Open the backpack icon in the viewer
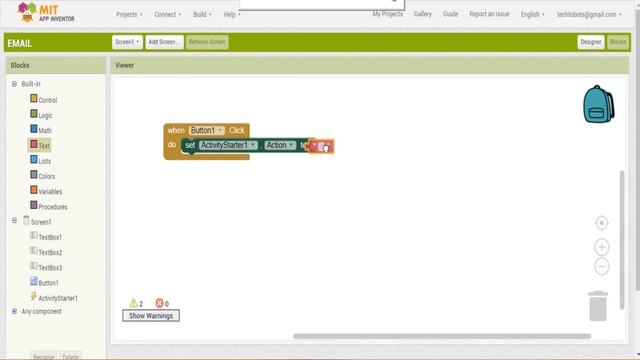Image resolution: width=640 pixels, height=360 pixels. (598, 104)
